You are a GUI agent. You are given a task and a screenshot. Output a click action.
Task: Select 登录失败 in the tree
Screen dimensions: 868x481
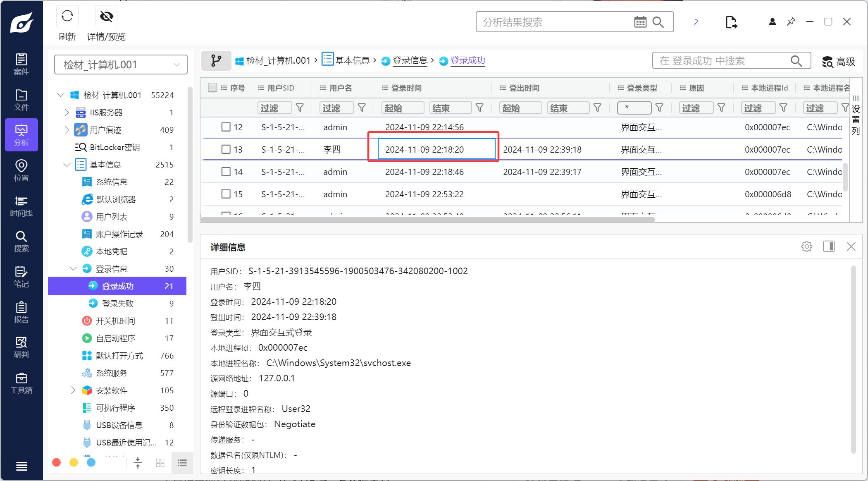click(118, 304)
